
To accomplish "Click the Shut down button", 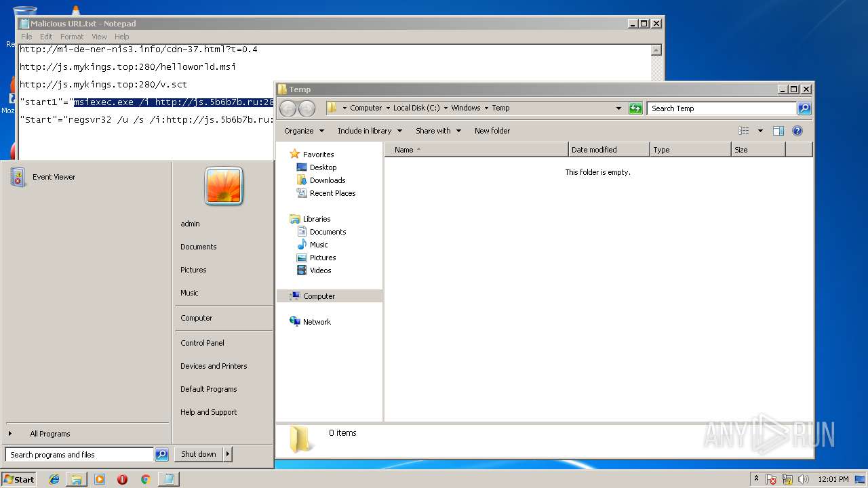I will [x=199, y=454].
